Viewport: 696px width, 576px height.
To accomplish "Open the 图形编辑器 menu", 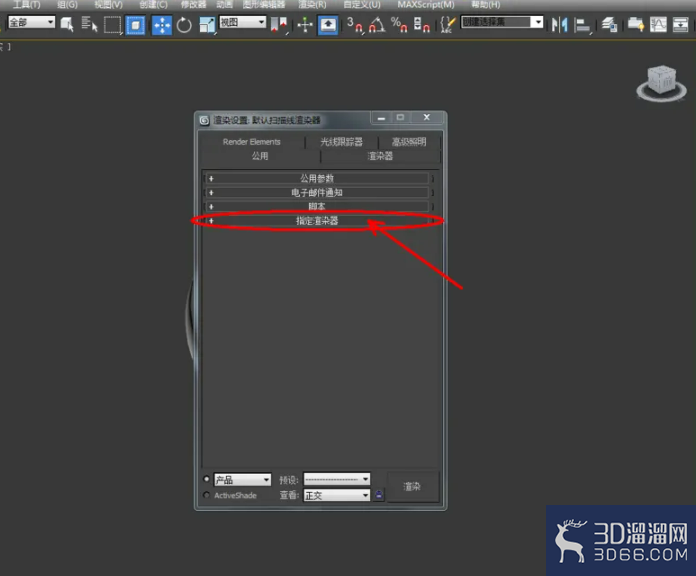I will pyautogui.click(x=264, y=4).
